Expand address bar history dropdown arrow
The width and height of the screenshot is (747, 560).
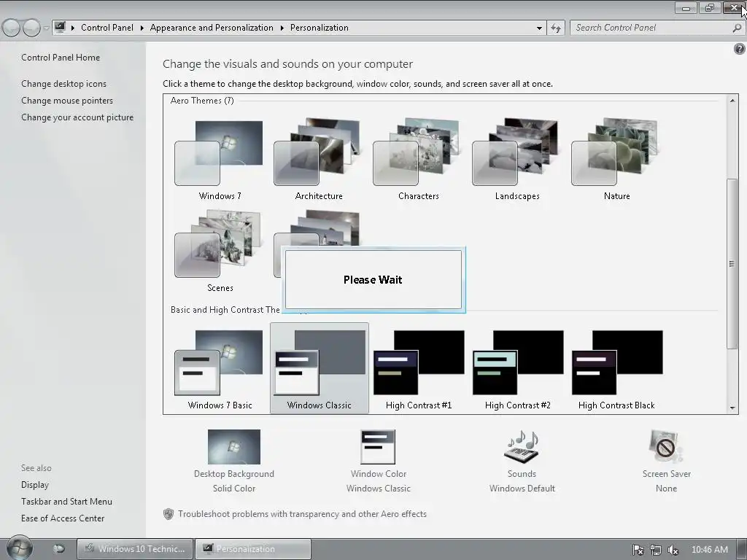click(x=539, y=28)
